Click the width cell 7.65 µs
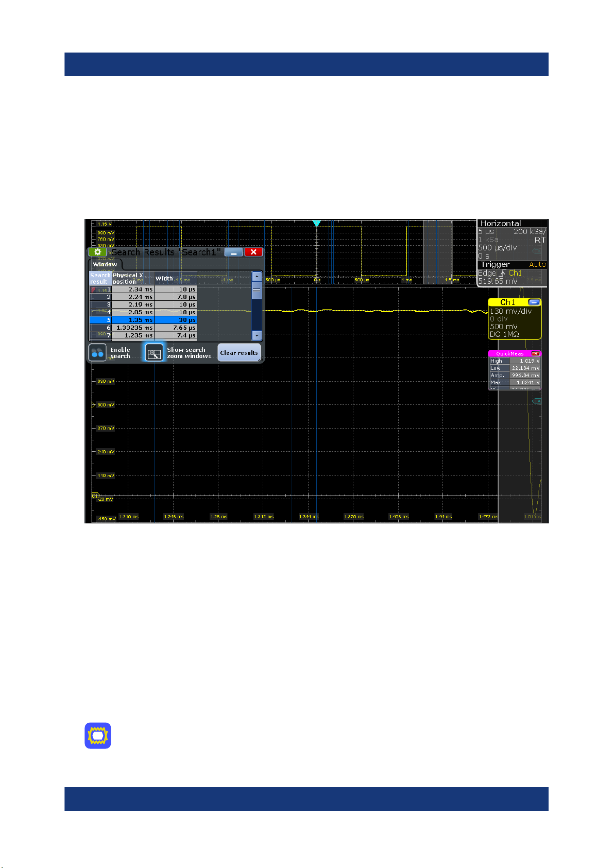This screenshot has height=868, width=614. tap(176, 328)
